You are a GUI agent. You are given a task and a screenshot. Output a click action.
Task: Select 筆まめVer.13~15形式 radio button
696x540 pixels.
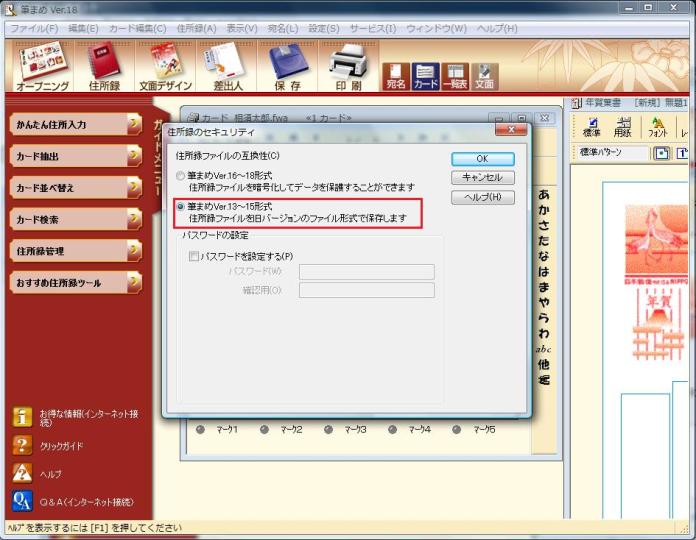(x=180, y=207)
